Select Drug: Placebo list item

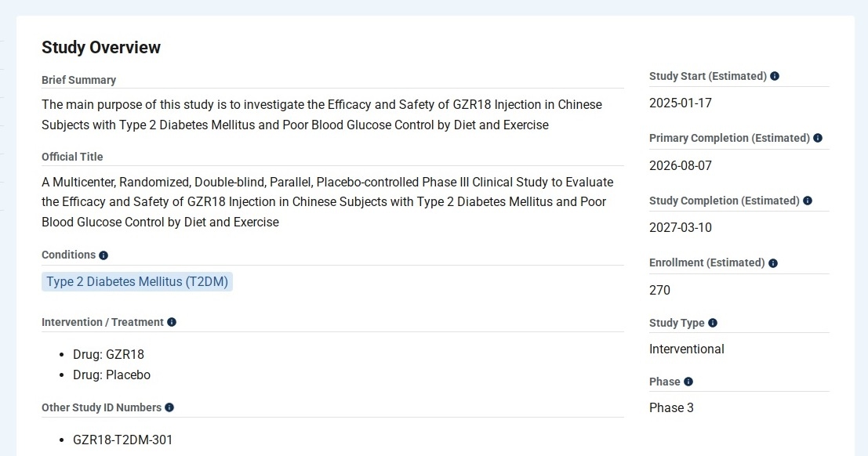[111, 375]
